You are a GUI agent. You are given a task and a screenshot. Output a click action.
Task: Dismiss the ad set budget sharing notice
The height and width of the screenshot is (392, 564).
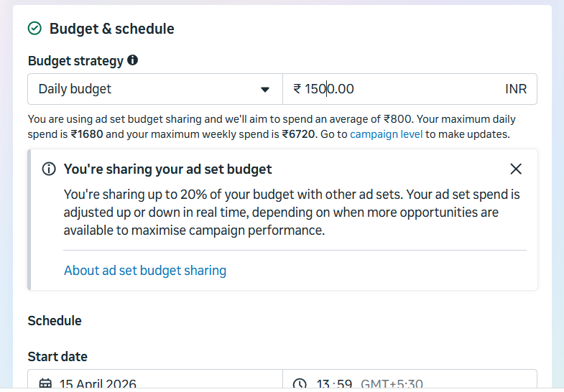point(516,169)
